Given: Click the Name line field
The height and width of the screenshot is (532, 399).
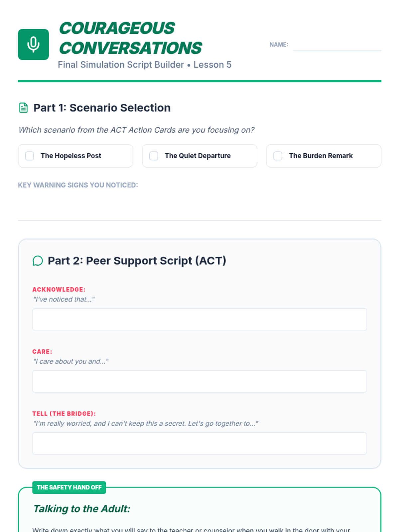Looking at the screenshot, I should pyautogui.click(x=336, y=45).
